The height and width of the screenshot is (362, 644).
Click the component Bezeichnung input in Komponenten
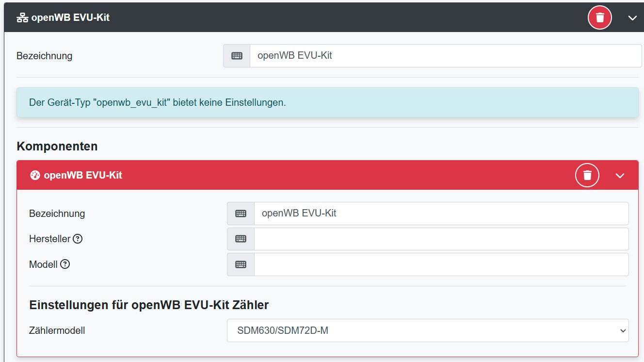pos(441,214)
